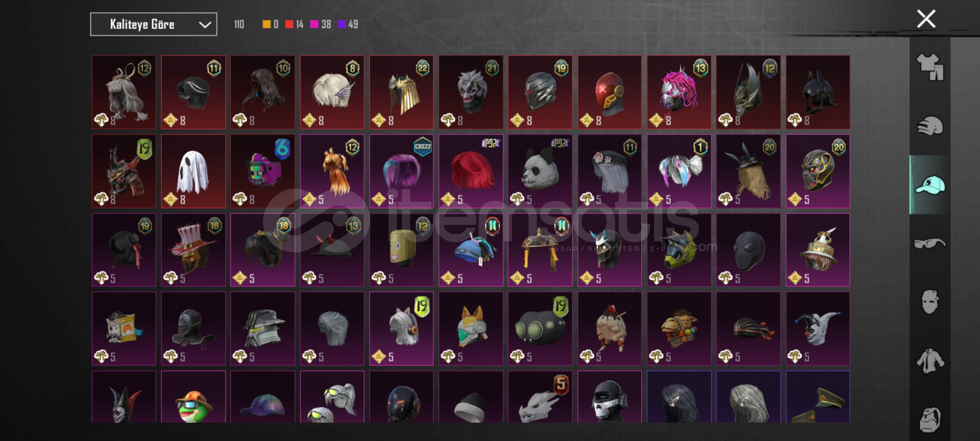Open the face mask category icon

[x=930, y=302]
